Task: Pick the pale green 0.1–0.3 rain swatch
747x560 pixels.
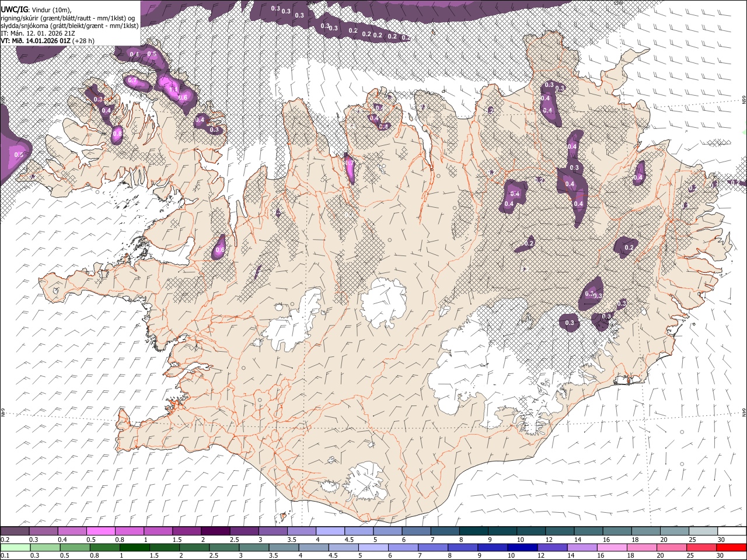Action: pos(15,547)
